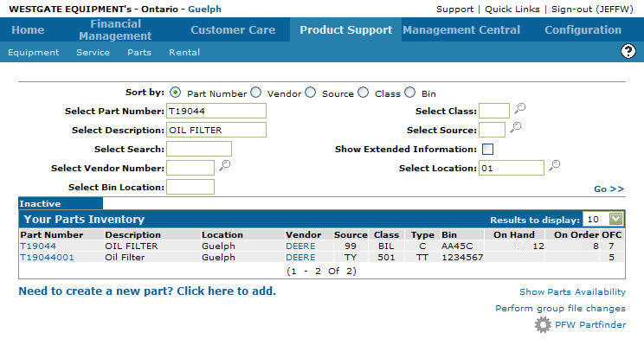Focus the Select Description field

[x=216, y=130]
